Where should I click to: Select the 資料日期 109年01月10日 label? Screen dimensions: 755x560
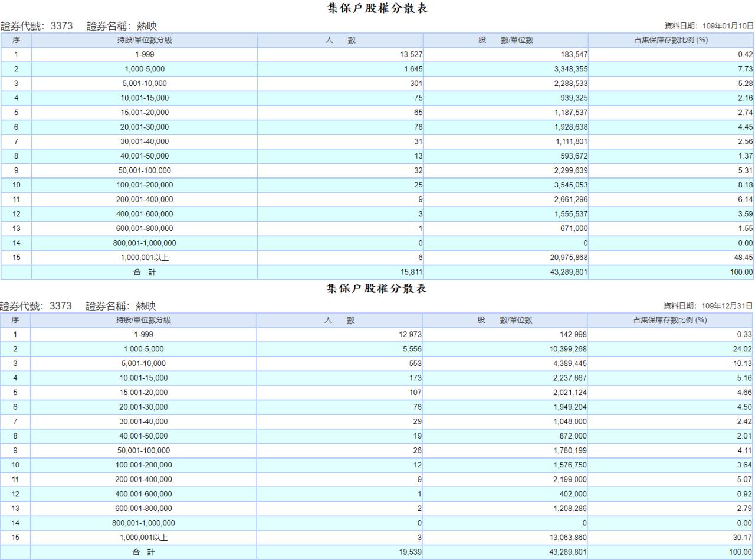(708, 26)
